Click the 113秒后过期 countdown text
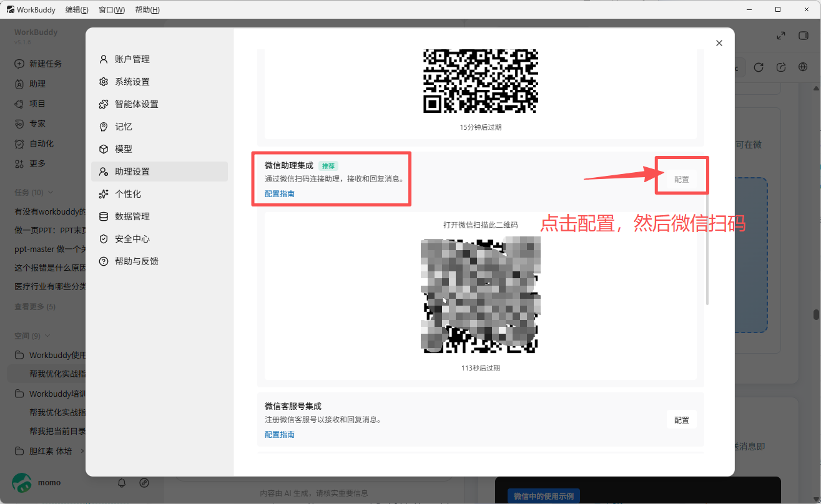This screenshot has width=821, height=504. click(481, 368)
